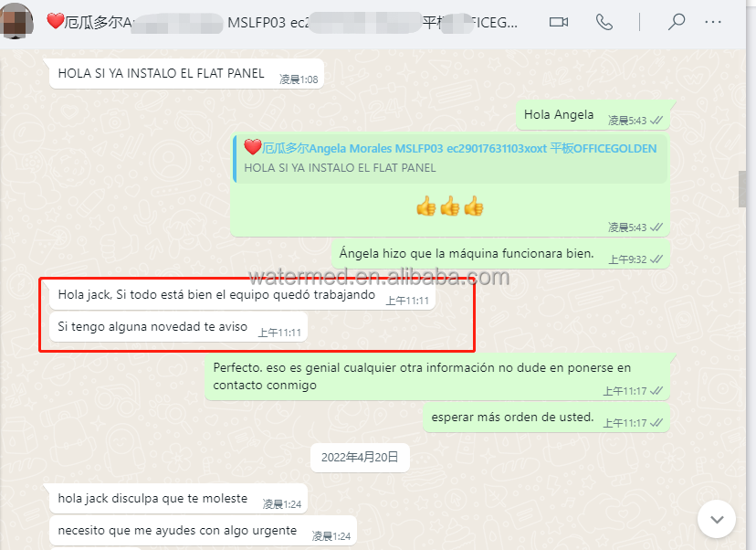Search within this chat
This screenshot has height=550, width=756.
pyautogui.click(x=677, y=22)
